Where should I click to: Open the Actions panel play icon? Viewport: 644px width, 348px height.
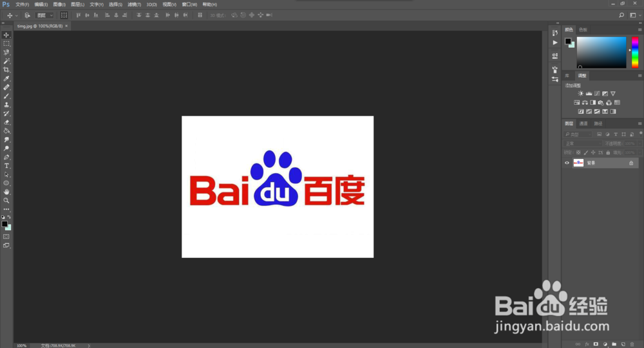[x=555, y=42]
